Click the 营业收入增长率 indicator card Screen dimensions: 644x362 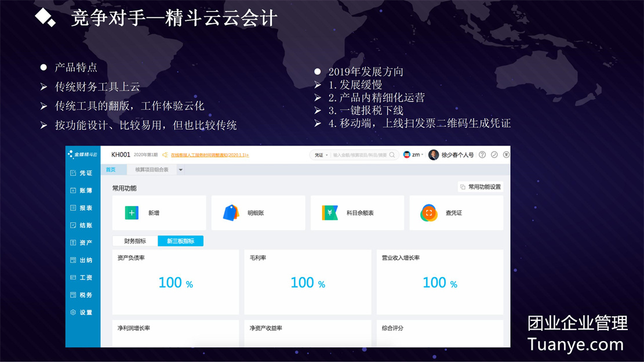point(440,283)
